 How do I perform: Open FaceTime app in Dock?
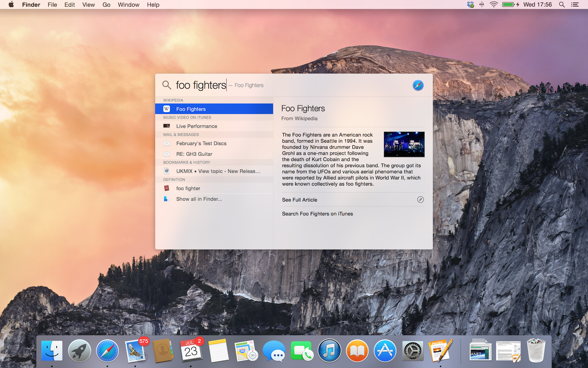pyautogui.click(x=302, y=351)
